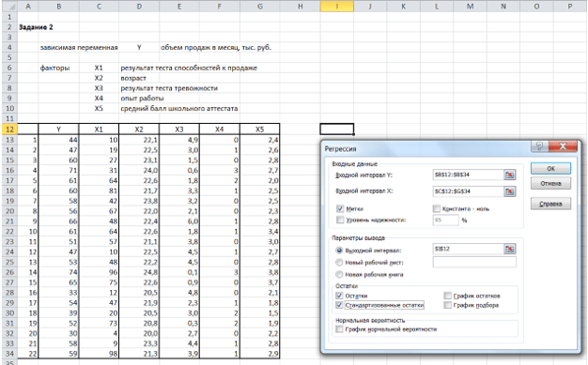The height and width of the screenshot is (365, 588).
Task: Select highlighted column header I
Action: tap(337, 6)
